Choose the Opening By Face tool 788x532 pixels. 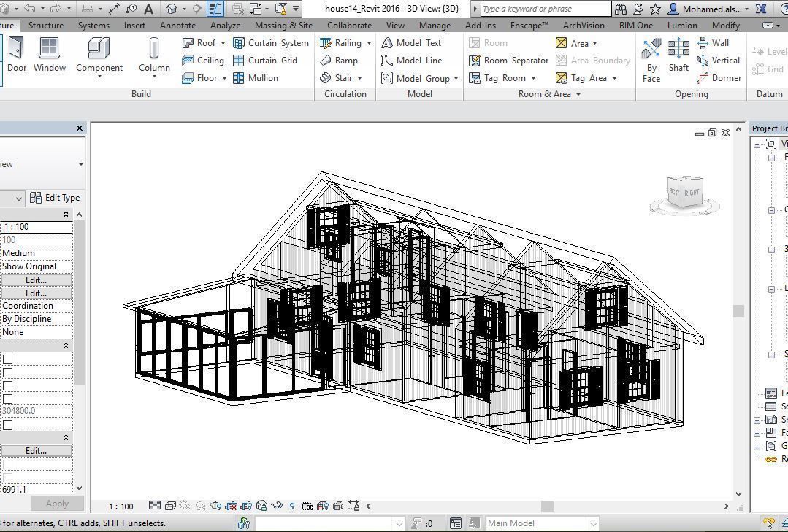651,61
